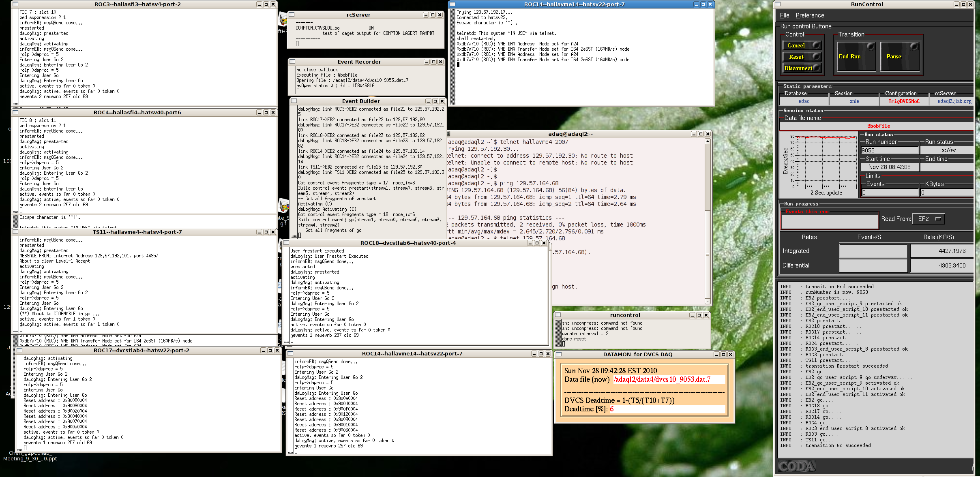This screenshot has width=980, height=477.
Task: Click 'COMPTON_CAVSLOW_bo' line in rcServer
Action: (335, 28)
